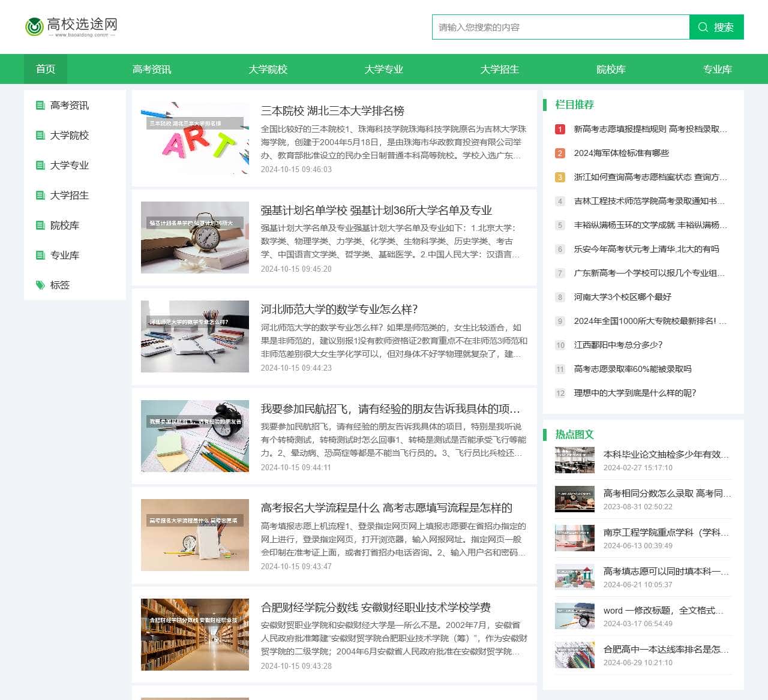
Task: Click the red rank 1 badge
Action: 560,129
